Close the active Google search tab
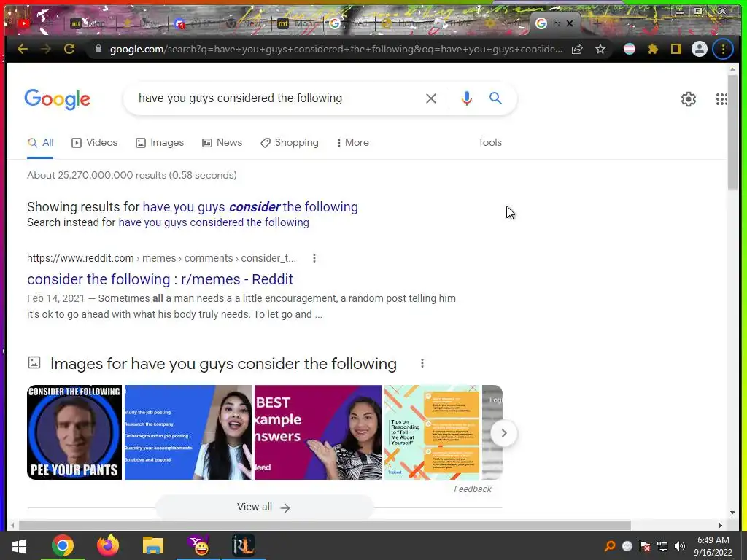Image resolution: width=747 pixels, height=560 pixels. pyautogui.click(x=569, y=23)
